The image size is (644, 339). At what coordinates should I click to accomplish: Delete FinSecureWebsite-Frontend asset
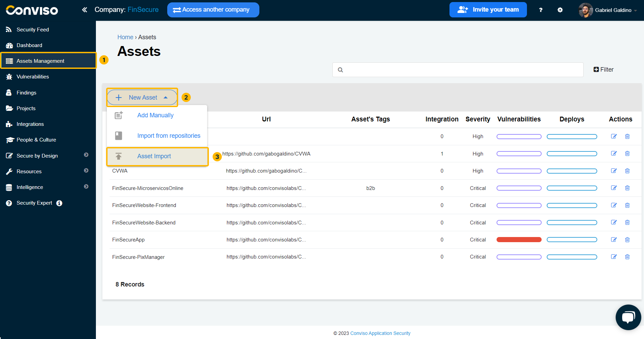tap(627, 205)
